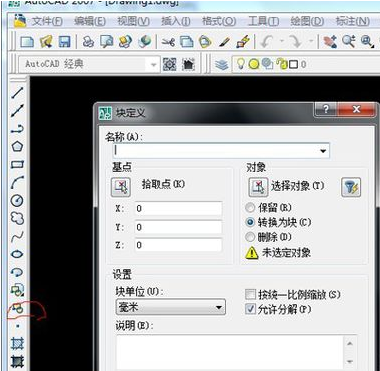Print the drawing with Plot icon

tap(88, 42)
